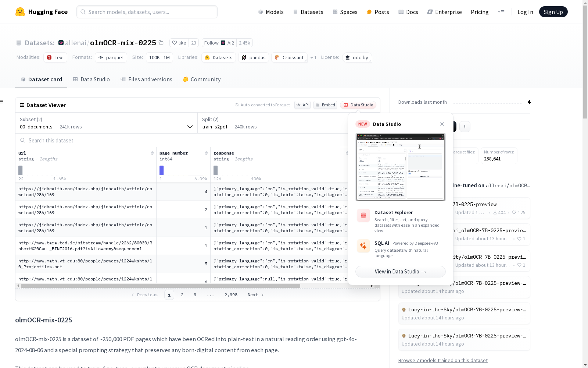Image resolution: width=588 pixels, height=368 pixels.
Task: Open the Pricing page
Action: 480,12
